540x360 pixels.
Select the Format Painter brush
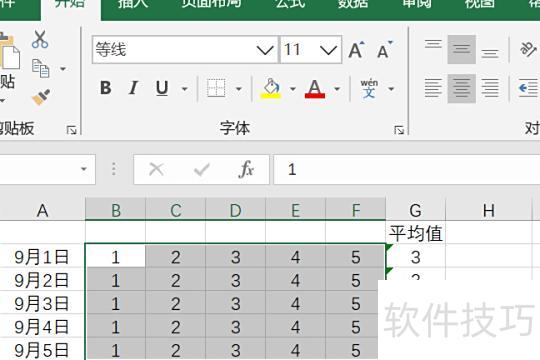click(41, 97)
